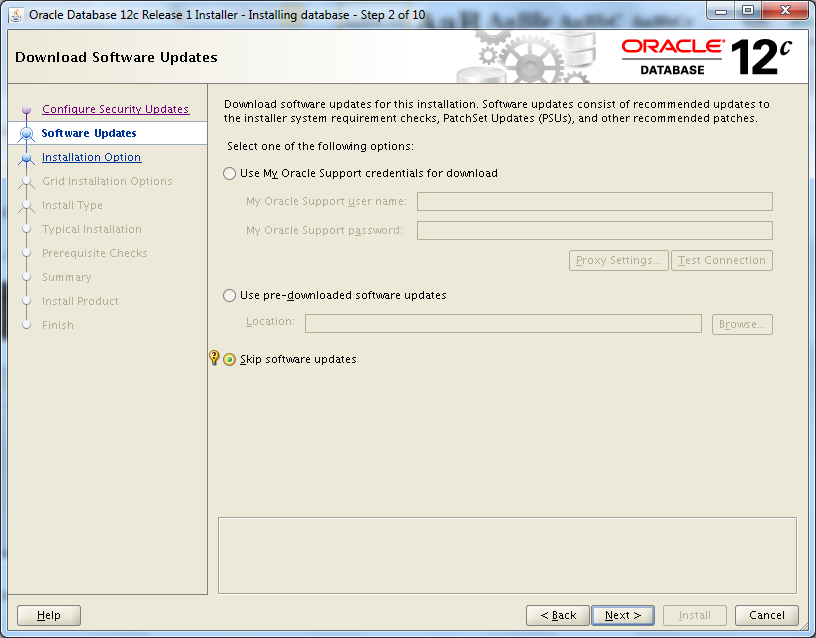
Task: Go to Installation Option step link
Action: tap(92, 157)
